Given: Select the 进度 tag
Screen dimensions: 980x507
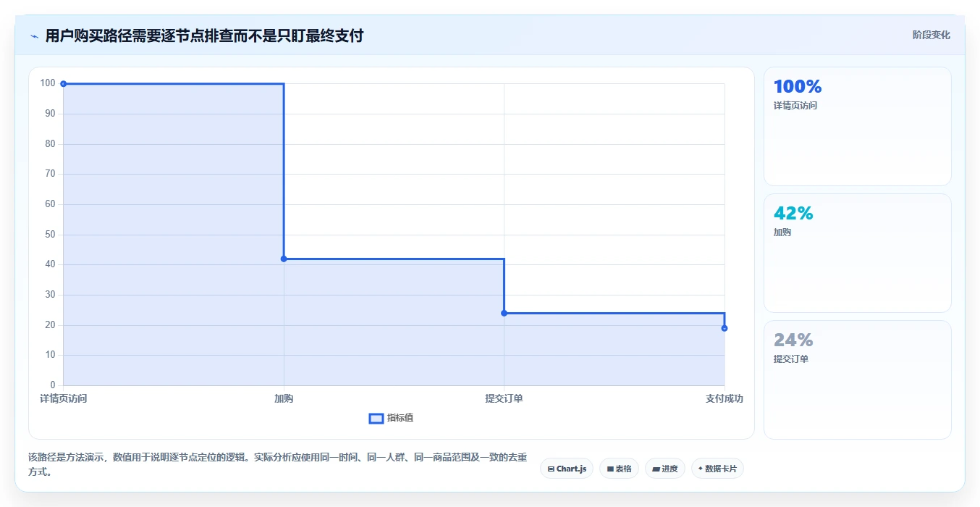Looking at the screenshot, I should tap(664, 469).
